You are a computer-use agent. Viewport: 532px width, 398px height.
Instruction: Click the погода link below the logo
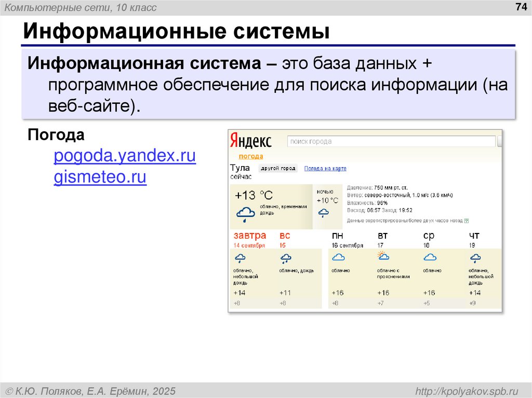250,156
